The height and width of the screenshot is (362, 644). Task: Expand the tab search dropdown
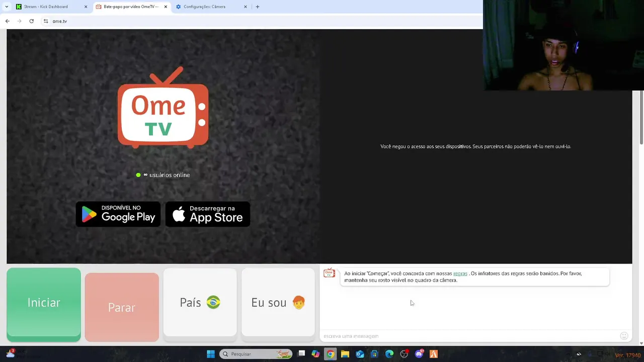[7, 7]
